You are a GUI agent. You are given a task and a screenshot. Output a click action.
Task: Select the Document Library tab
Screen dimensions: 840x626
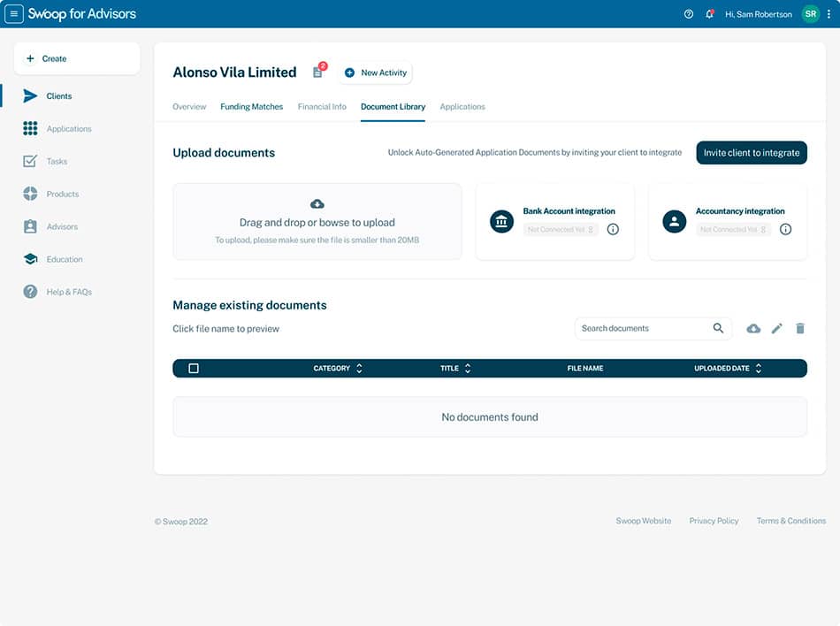click(x=393, y=107)
